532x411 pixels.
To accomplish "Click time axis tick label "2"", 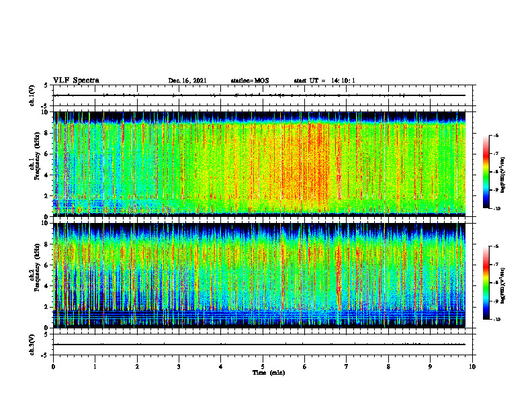I will (137, 367).
